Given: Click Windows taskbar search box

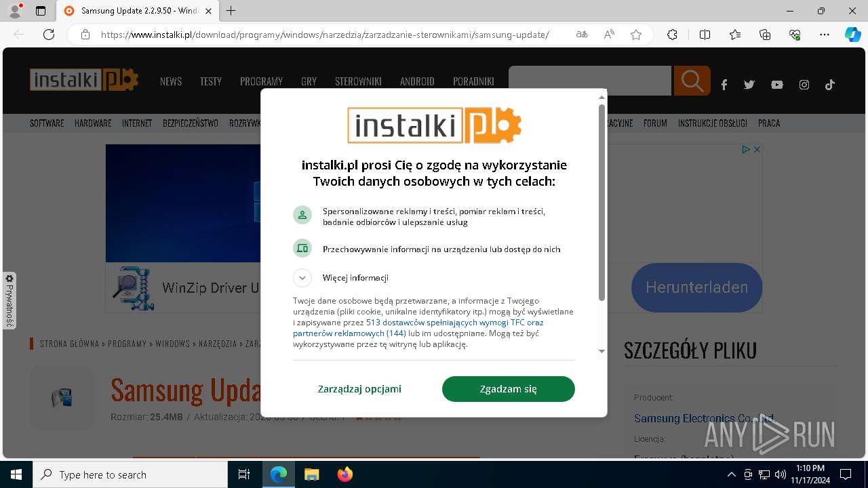Looking at the screenshot, I should pos(130,474).
